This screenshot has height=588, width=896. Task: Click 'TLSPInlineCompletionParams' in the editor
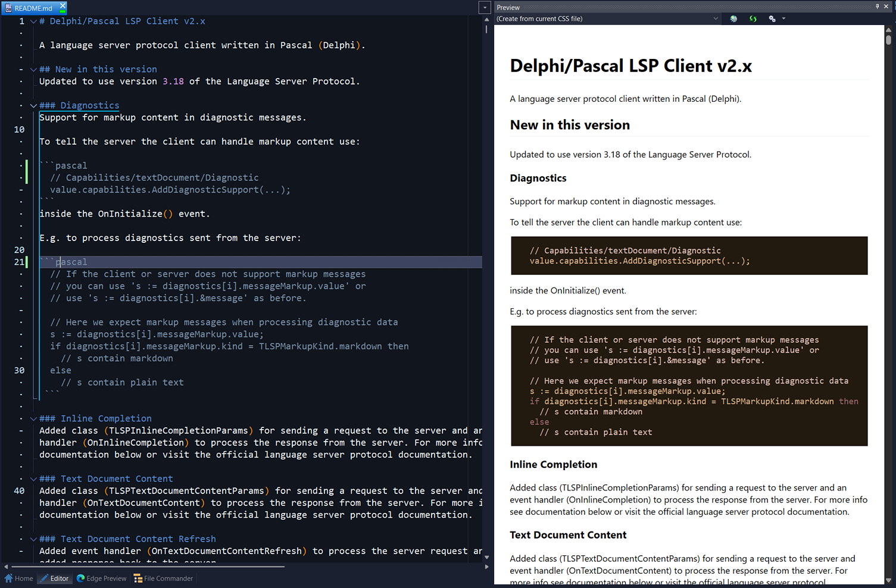coord(178,431)
